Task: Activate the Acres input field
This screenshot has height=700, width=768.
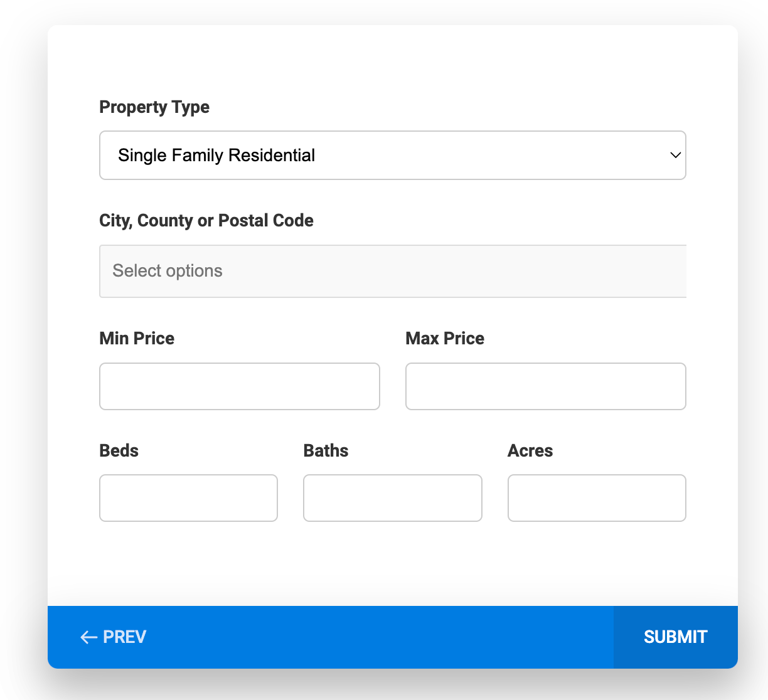Action: 596,498
